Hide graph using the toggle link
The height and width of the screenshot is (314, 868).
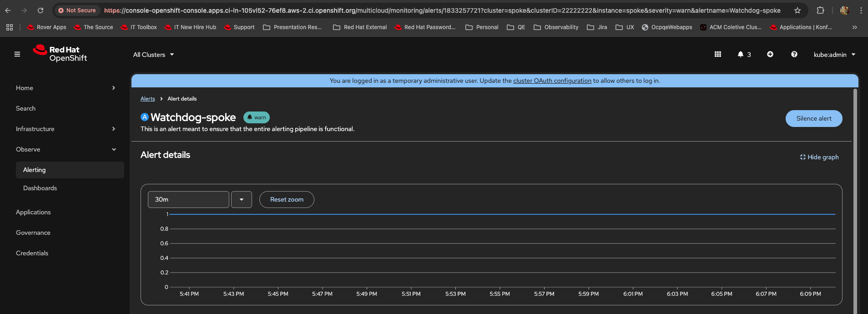point(819,157)
